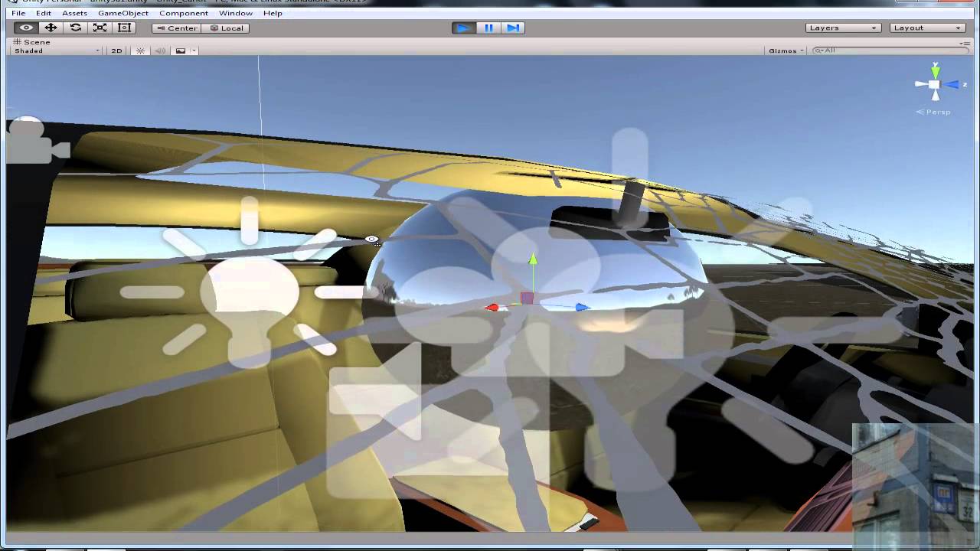Toggle 2D scene view mode
Viewport: 980px width, 551px height.
tap(116, 51)
